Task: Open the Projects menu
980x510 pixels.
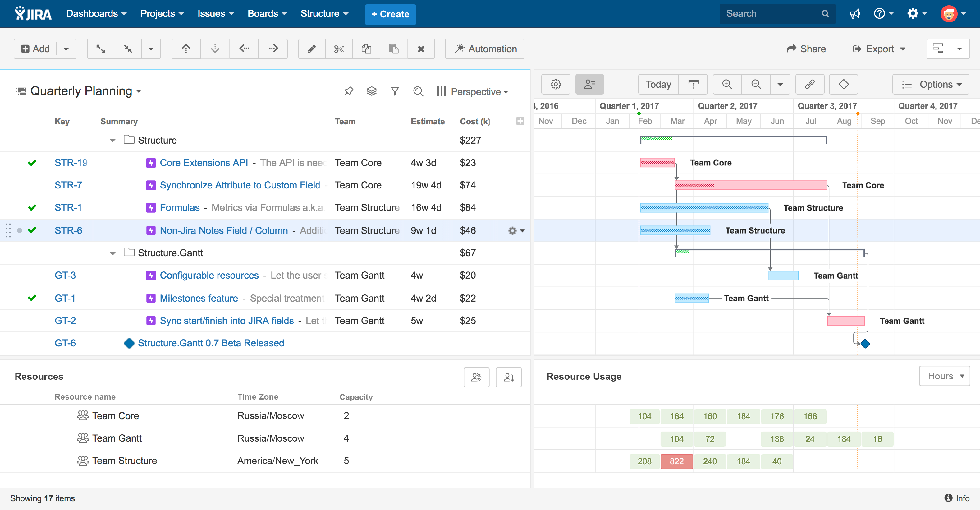Action: coord(162,14)
